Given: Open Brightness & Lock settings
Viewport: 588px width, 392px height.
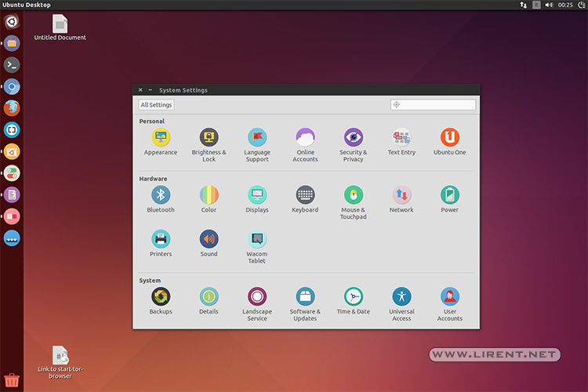Looking at the screenshot, I should coord(209,145).
